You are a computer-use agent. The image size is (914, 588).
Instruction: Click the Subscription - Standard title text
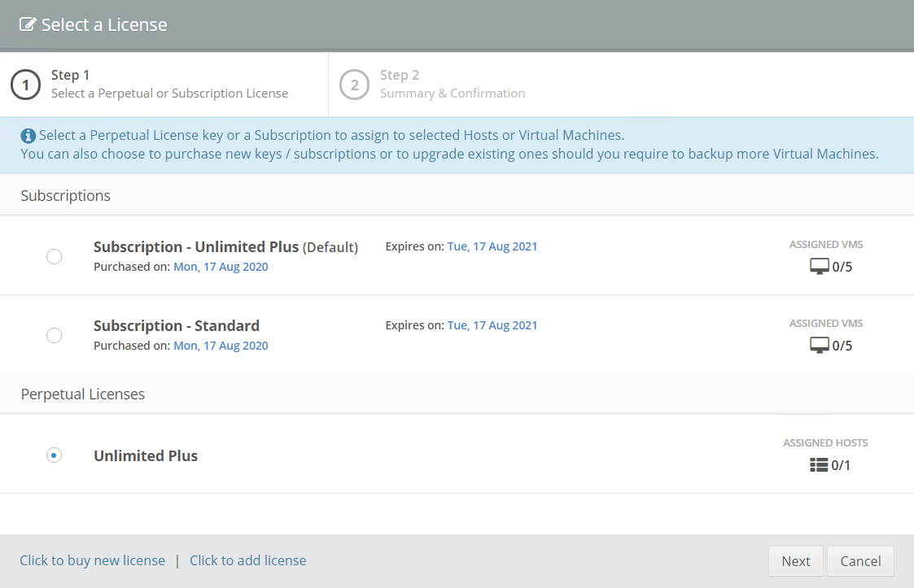tap(177, 326)
